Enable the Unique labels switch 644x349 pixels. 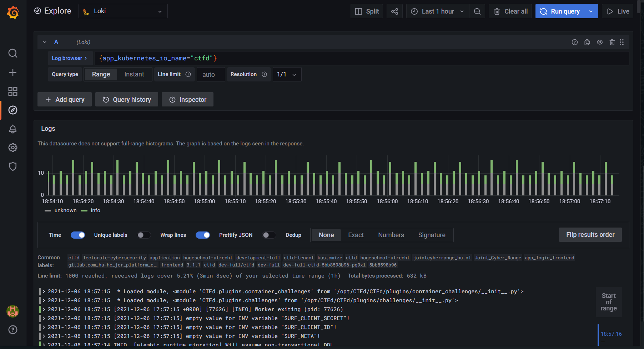point(144,235)
